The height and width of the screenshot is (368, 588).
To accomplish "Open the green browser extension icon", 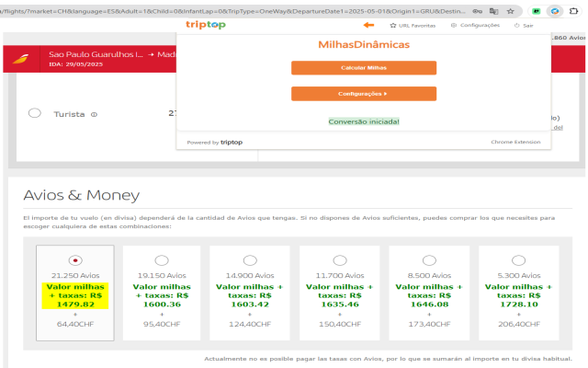I will (x=537, y=11).
